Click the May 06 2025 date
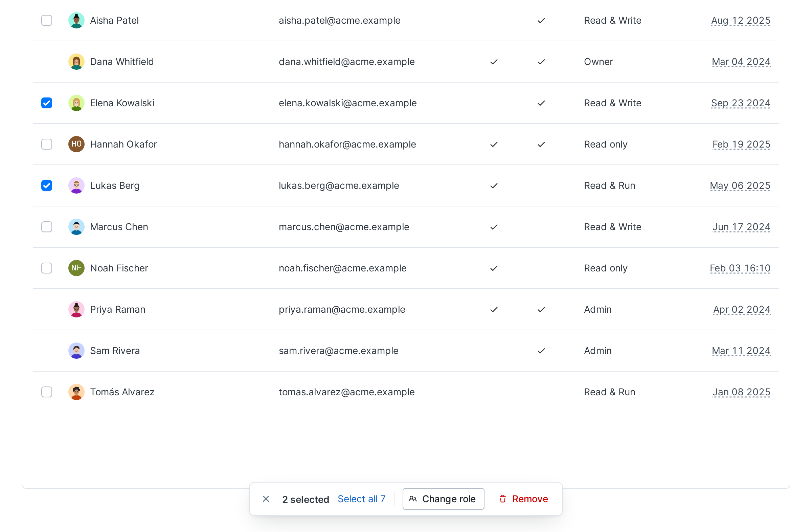 point(740,186)
